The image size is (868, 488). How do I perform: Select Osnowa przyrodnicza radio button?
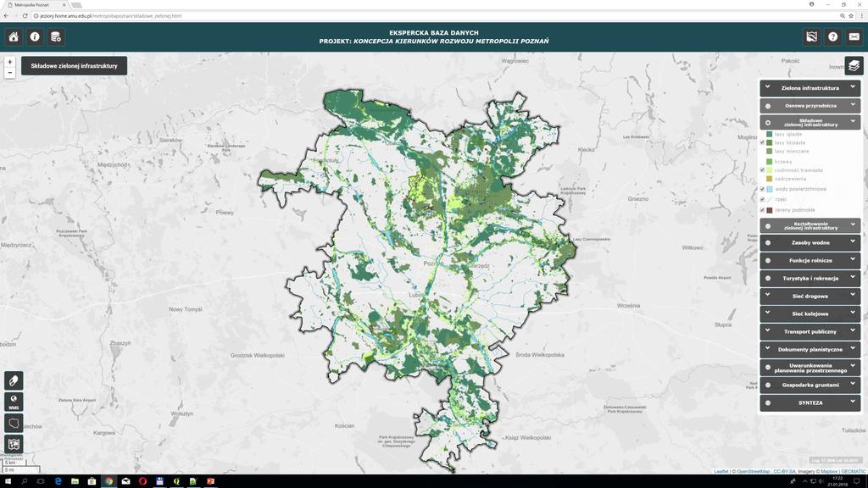pos(768,106)
